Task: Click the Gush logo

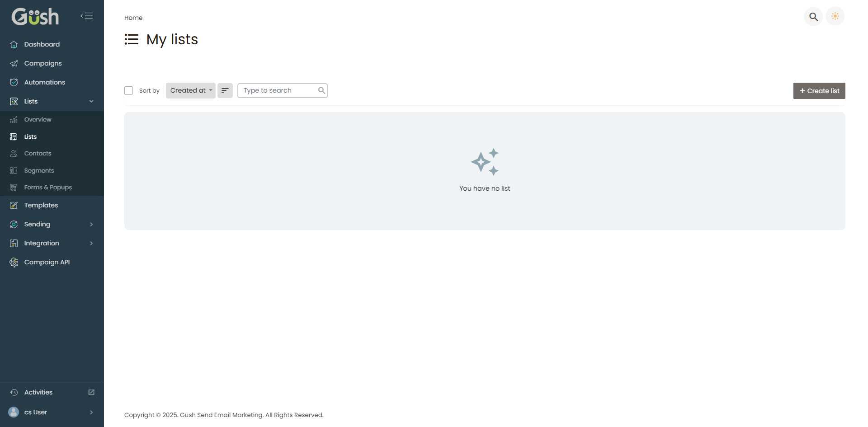Action: click(35, 17)
